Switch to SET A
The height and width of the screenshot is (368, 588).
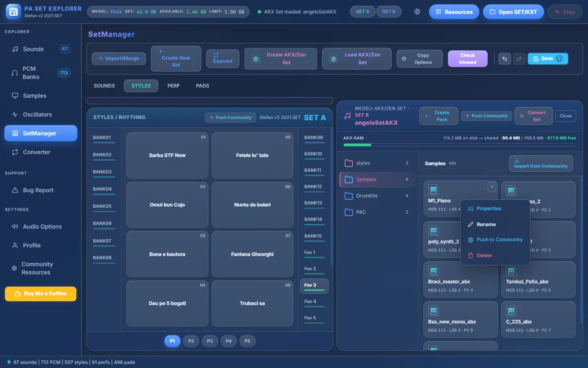(x=363, y=12)
